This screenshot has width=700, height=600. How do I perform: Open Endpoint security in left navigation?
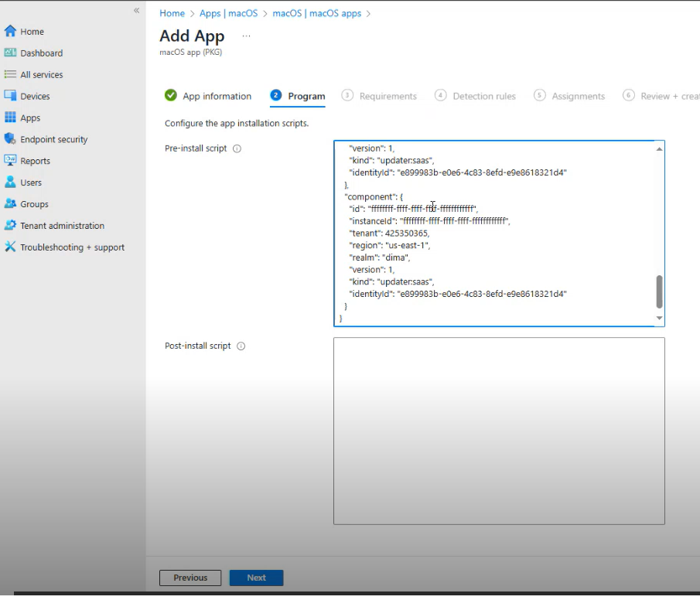coord(54,139)
